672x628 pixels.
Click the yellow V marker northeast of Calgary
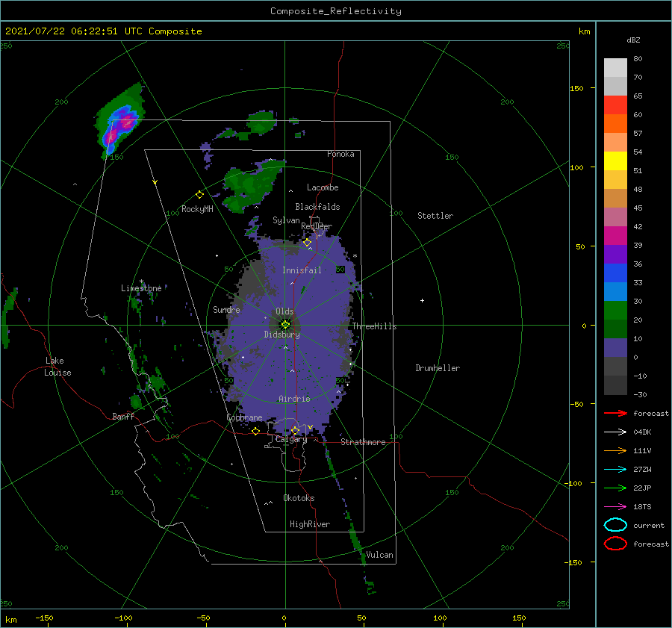(310, 427)
